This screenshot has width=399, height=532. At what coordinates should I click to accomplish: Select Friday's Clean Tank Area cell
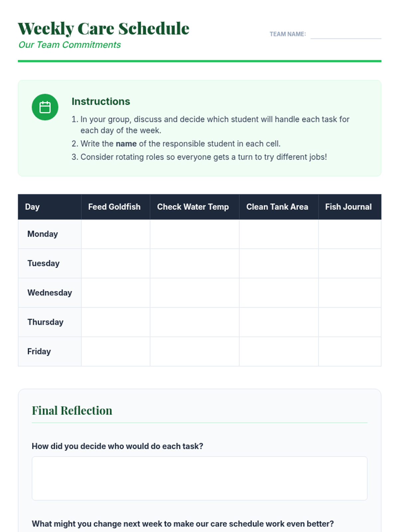279,351
